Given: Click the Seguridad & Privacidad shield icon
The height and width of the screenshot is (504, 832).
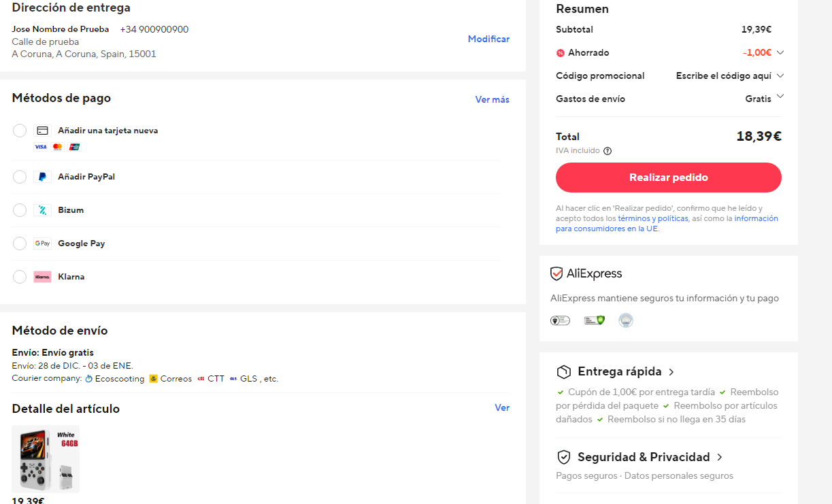Looking at the screenshot, I should (563, 457).
